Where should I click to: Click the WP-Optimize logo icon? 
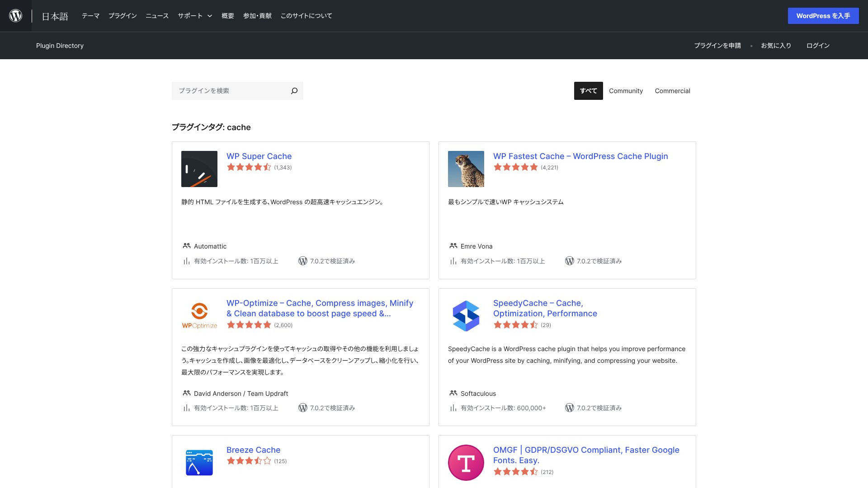point(199,316)
